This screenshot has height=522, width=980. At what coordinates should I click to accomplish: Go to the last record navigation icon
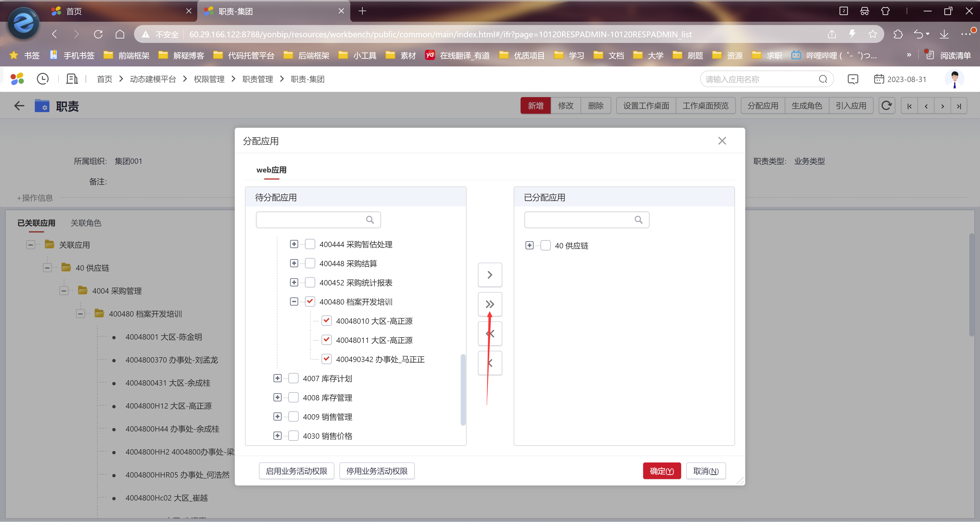pyautogui.click(x=959, y=106)
